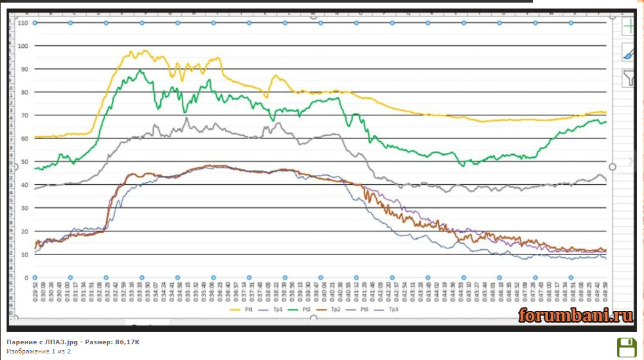Open the Chart Elements plus button

[x=628, y=27]
